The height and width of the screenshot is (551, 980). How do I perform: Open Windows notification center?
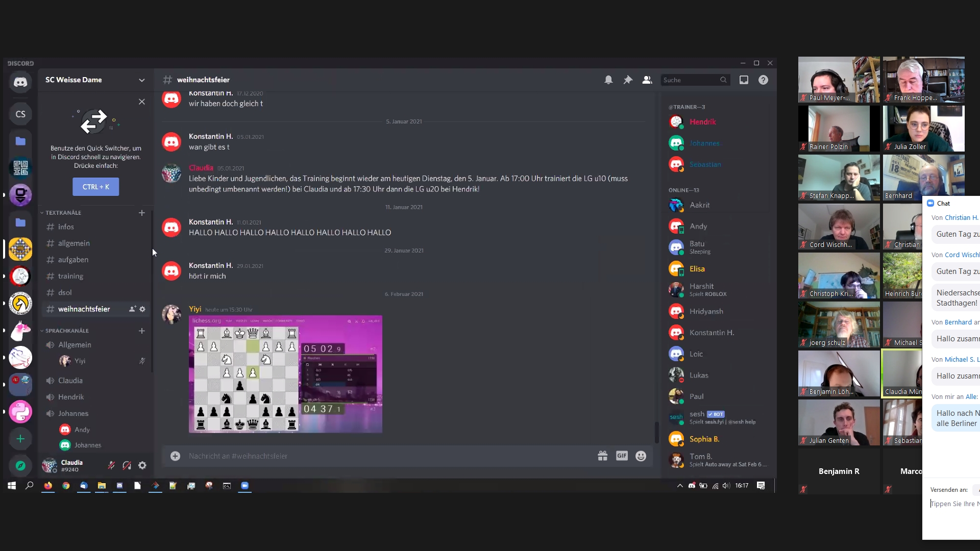[x=761, y=485]
